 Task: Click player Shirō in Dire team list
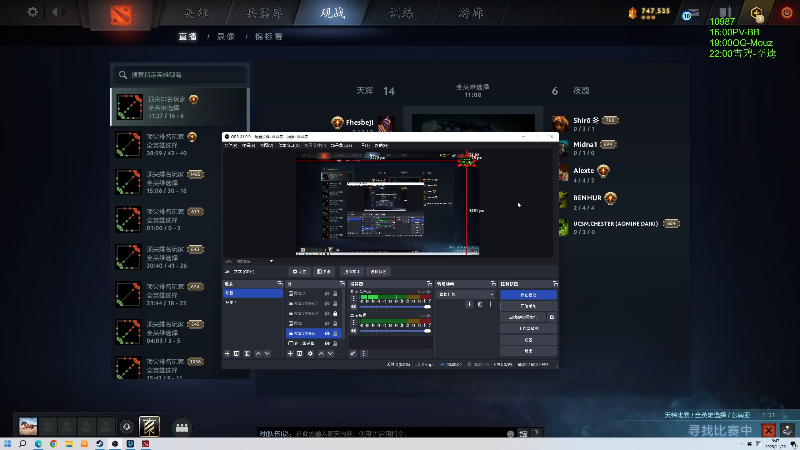pyautogui.click(x=586, y=120)
